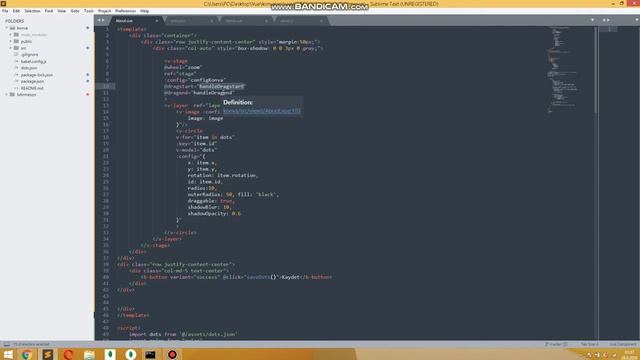Toggle the sidebar via status bar icon
This screenshot has height=360, width=640.
[x=6, y=344]
